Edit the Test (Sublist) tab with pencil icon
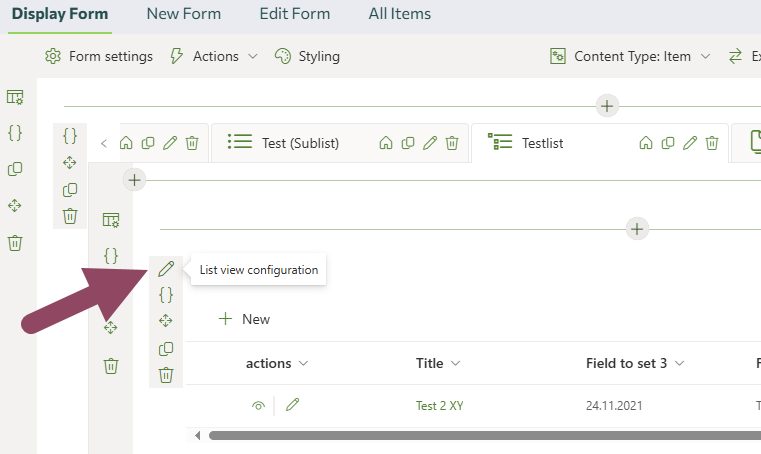The image size is (761, 454). pos(430,143)
